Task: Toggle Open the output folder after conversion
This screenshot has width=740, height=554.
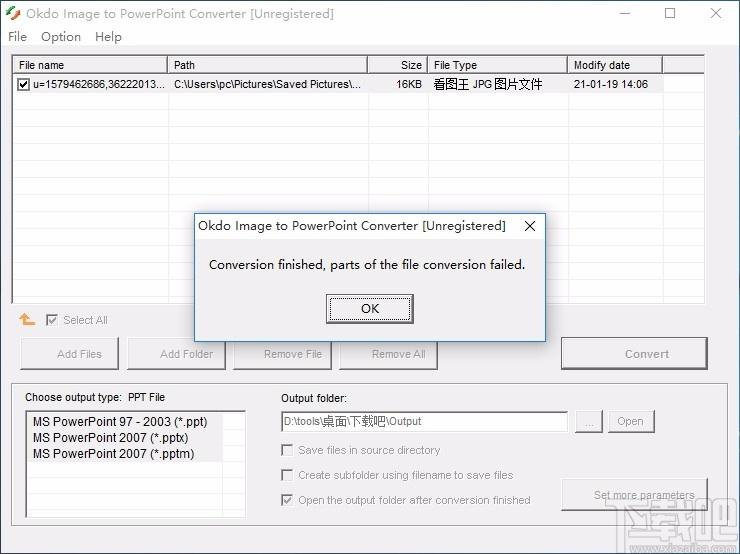Action: click(x=286, y=500)
